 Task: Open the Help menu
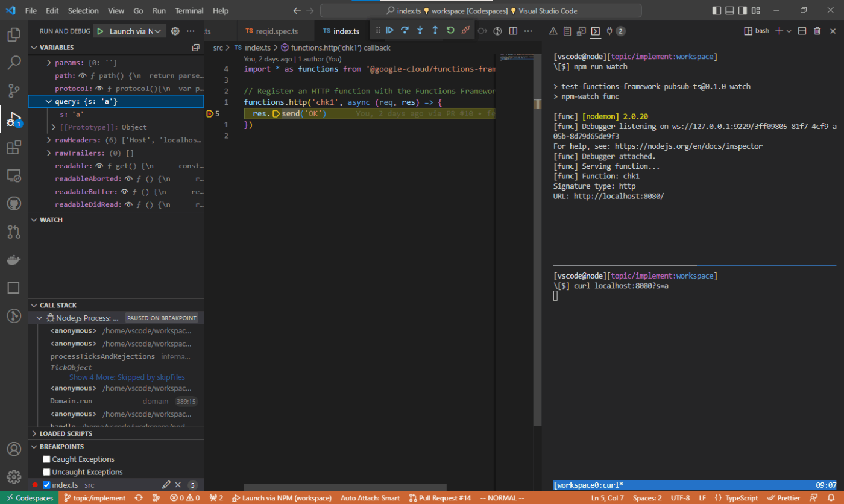[x=221, y=11]
